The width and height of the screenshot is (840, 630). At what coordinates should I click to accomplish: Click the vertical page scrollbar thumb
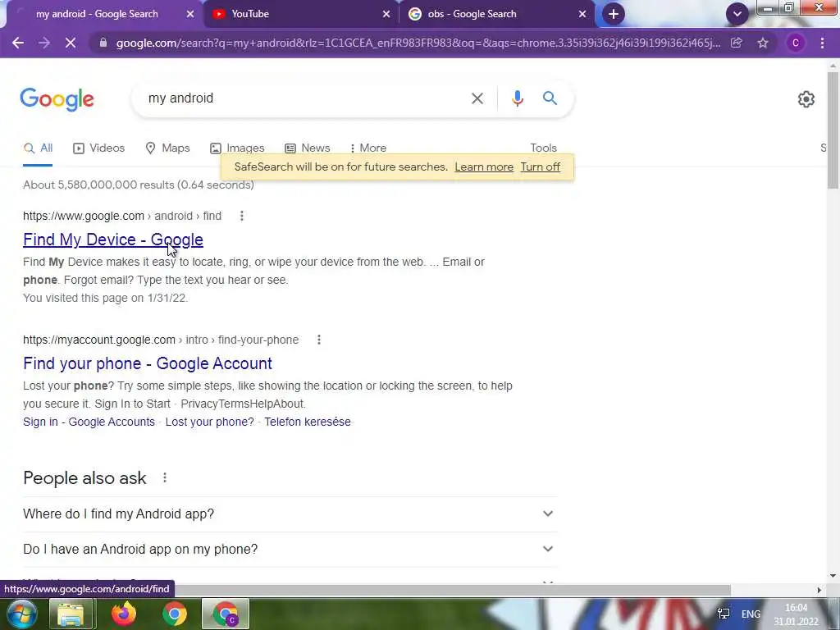(833, 130)
